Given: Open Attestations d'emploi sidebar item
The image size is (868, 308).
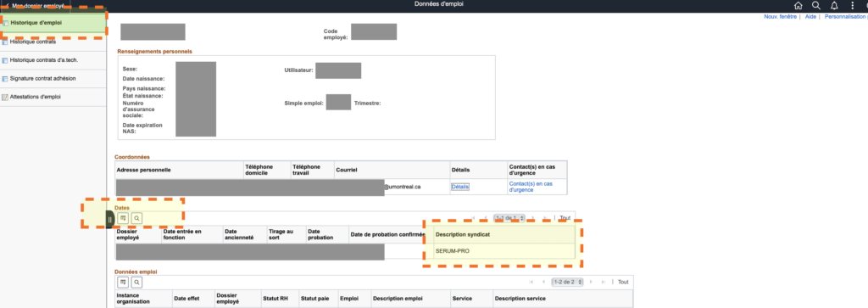Looking at the screenshot, I should click(x=36, y=97).
